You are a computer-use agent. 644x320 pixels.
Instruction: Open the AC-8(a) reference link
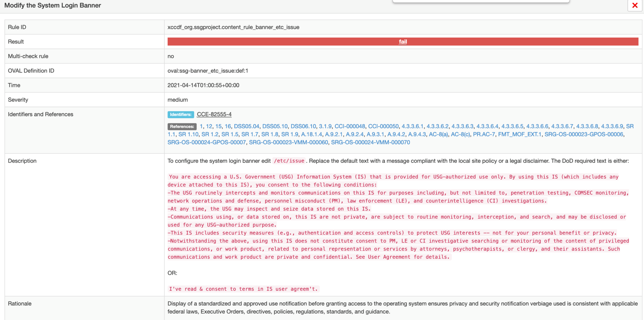coord(438,134)
